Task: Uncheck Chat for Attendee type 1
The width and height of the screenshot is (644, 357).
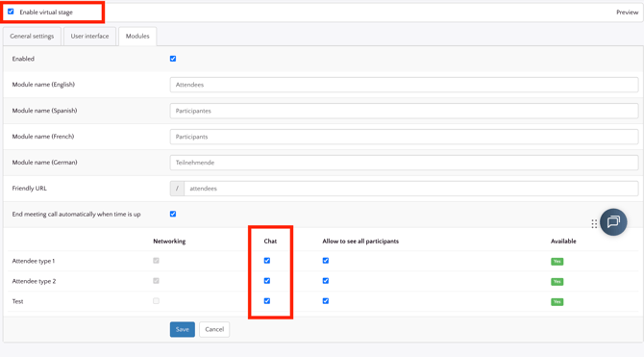Action: 267,261
